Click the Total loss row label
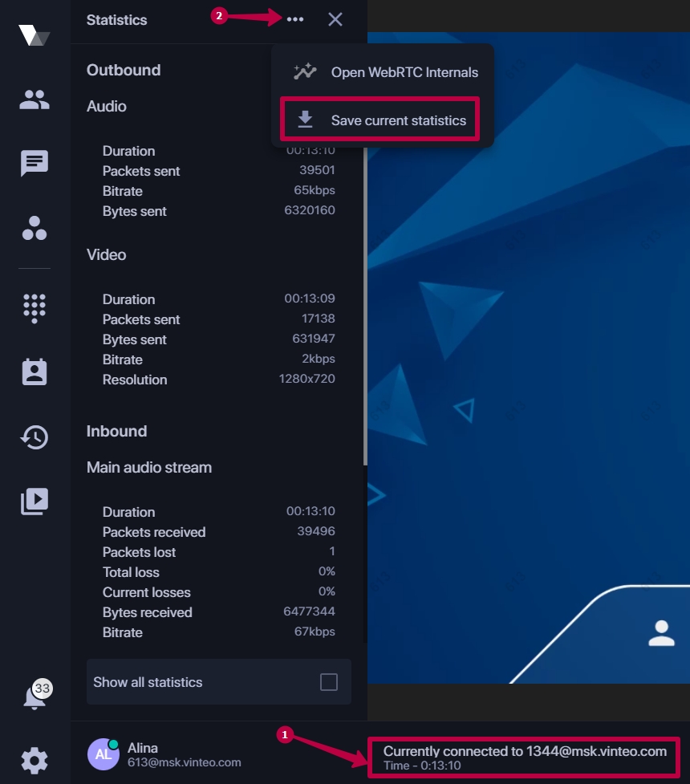This screenshot has height=784, width=690. click(131, 572)
